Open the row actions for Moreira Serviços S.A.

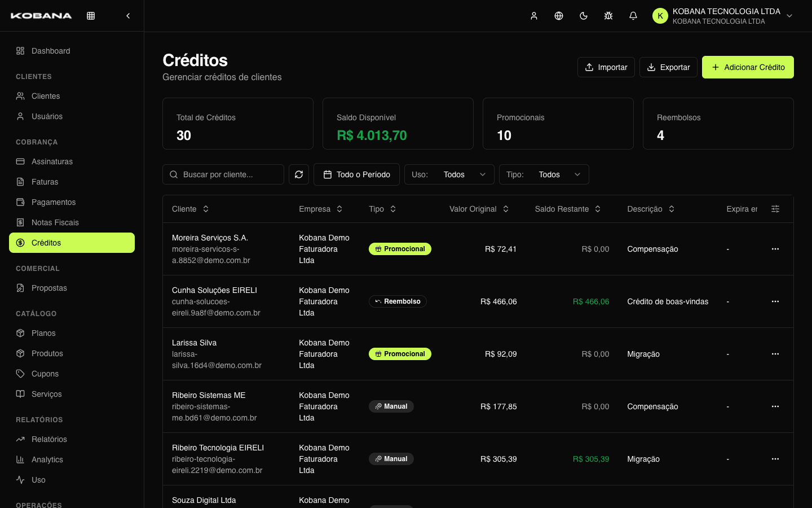tap(775, 249)
